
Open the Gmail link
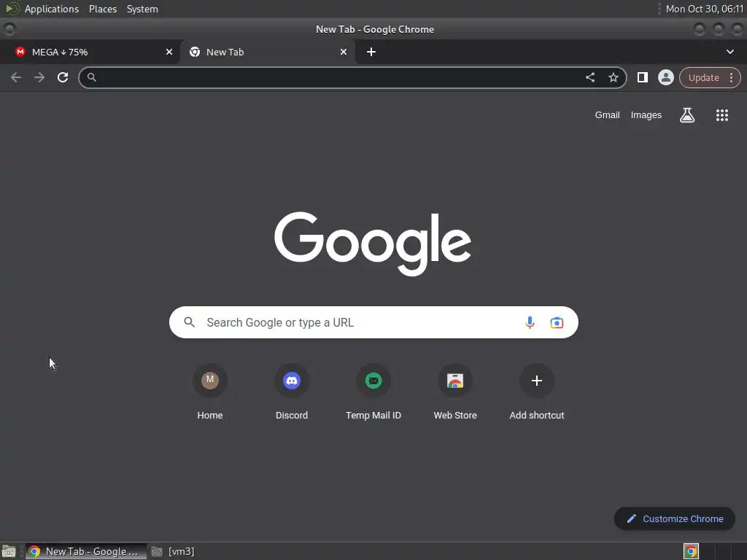[x=607, y=114]
